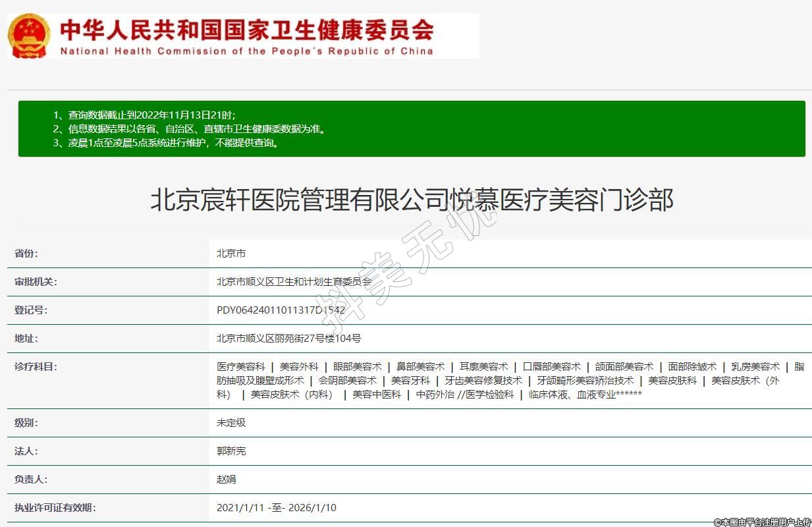Click the 中华人民共和国国家卫生健康委员会 header title

click(x=246, y=30)
